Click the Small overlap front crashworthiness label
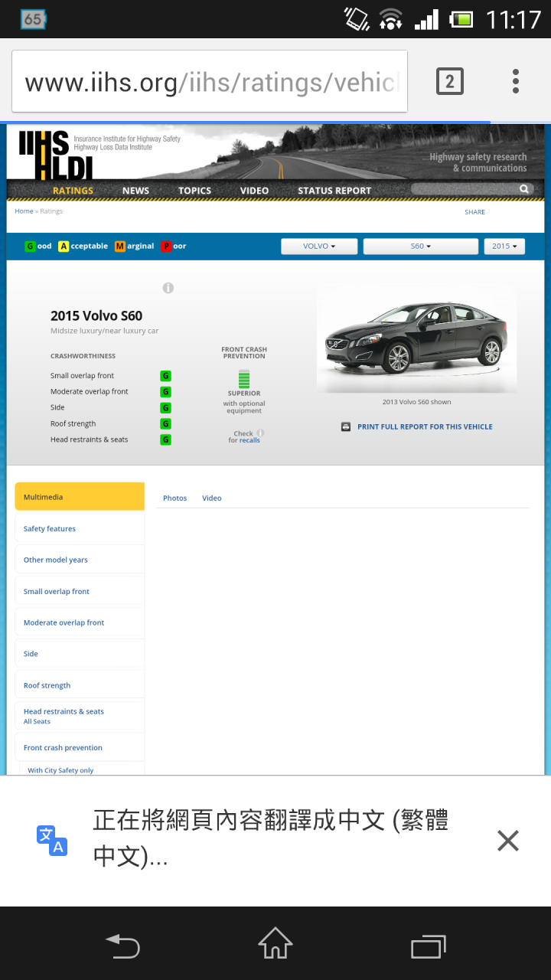Image resolution: width=551 pixels, height=980 pixels. pyautogui.click(x=82, y=376)
